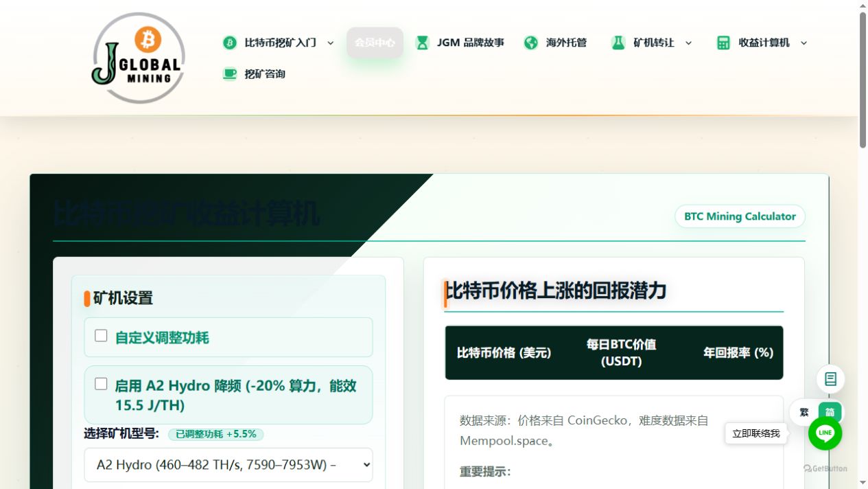
Task: Click the globe icon beside 海外托管
Action: pos(531,43)
